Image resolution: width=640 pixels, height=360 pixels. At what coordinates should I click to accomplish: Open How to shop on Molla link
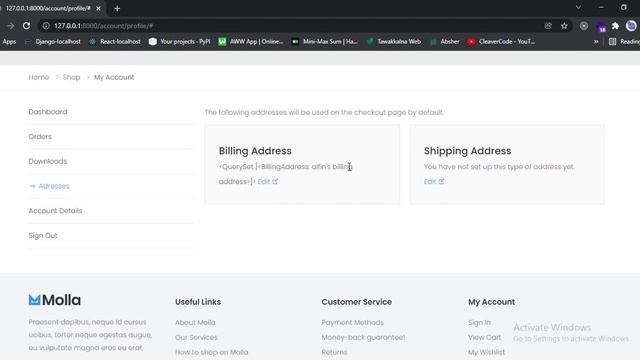pyautogui.click(x=211, y=352)
